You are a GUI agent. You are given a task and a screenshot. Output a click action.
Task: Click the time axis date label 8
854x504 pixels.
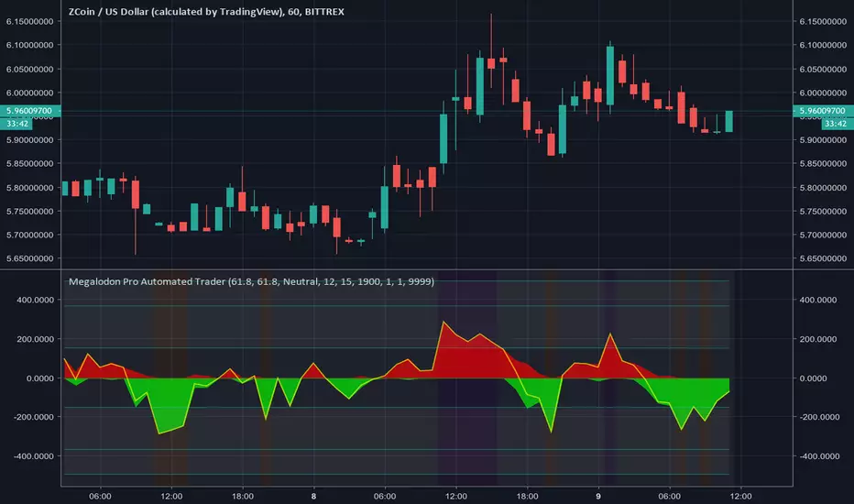tap(313, 496)
